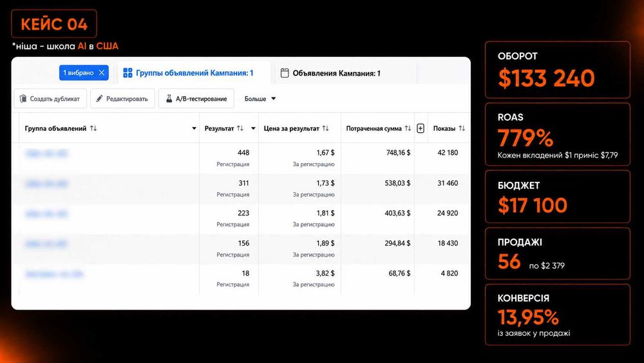Click the ROAS 779% card
Image resolution: width=644 pixels, height=363 pixels.
pyautogui.click(x=557, y=134)
